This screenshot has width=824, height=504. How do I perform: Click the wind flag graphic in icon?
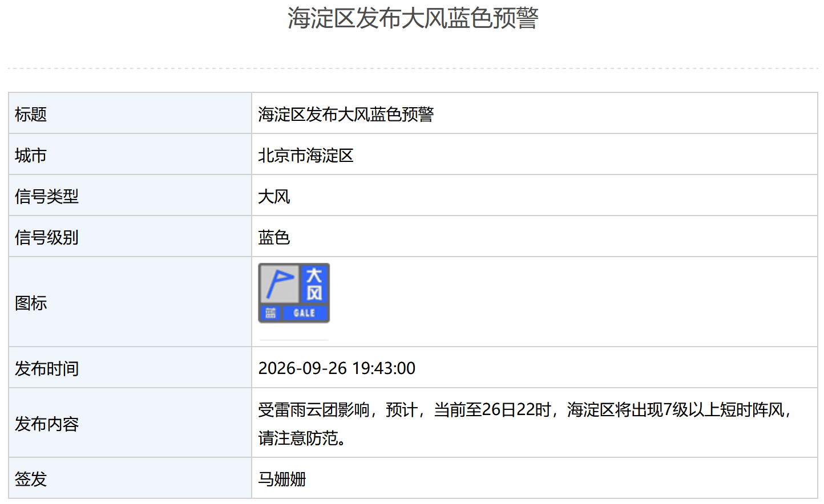280,283
